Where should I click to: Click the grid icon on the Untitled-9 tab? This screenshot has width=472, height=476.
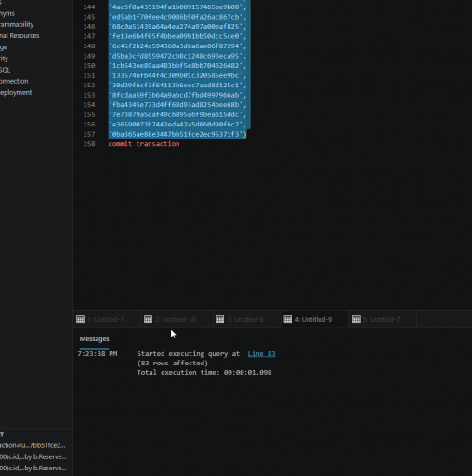pyautogui.click(x=288, y=319)
